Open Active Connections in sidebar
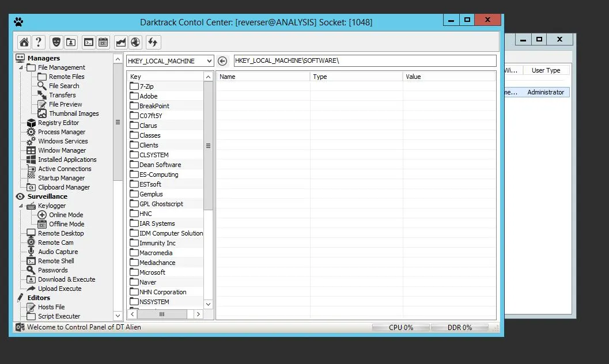Viewport: 609px width, 364px height. point(65,169)
